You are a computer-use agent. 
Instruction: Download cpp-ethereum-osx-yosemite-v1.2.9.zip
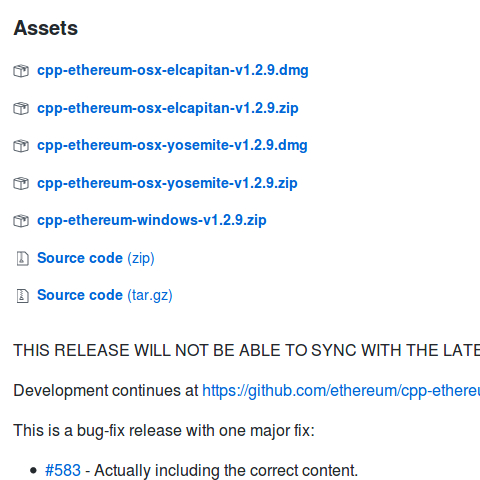[x=167, y=183]
